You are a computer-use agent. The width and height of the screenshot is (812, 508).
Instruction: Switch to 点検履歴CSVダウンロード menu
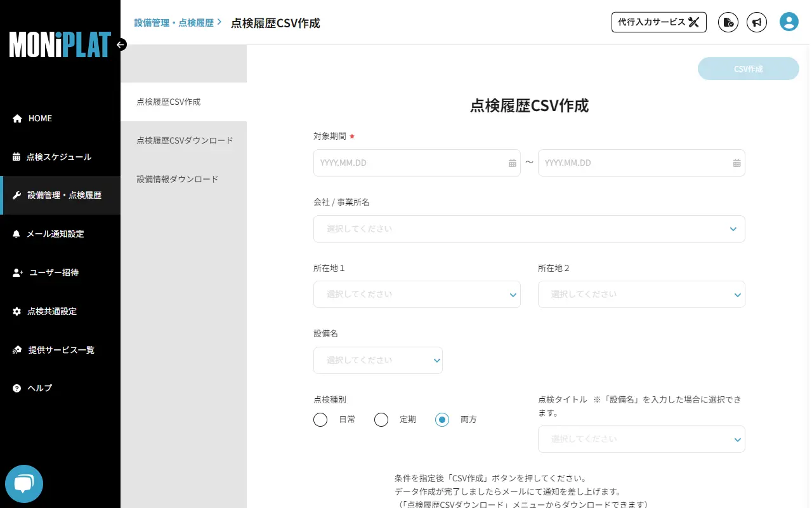click(185, 140)
